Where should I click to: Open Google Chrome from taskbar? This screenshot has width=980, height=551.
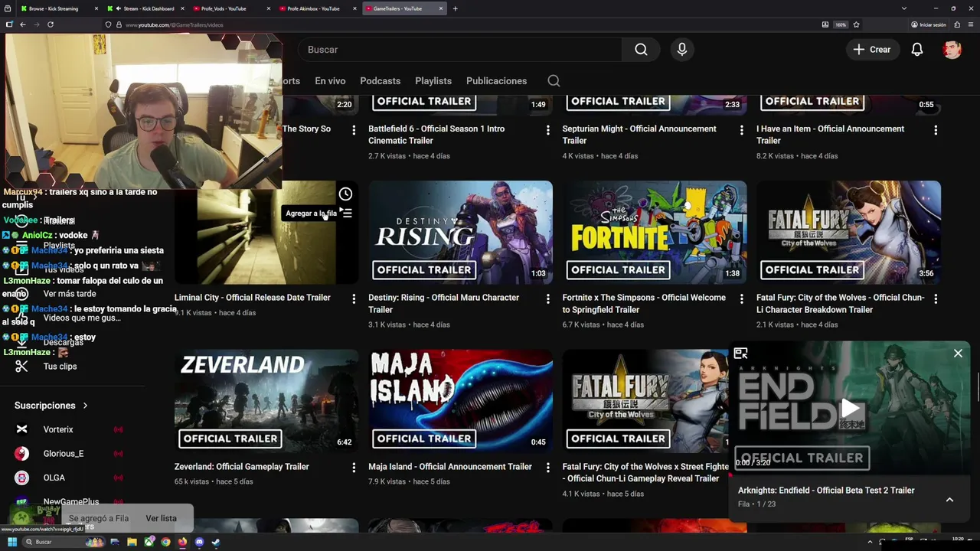165,542
